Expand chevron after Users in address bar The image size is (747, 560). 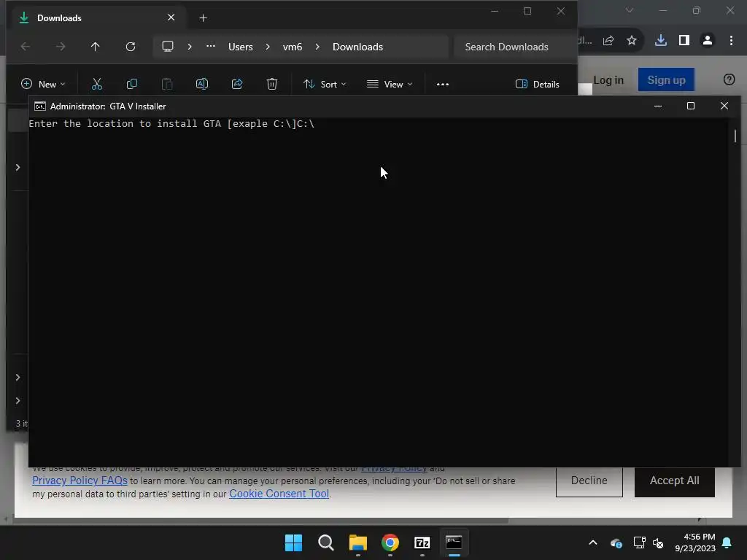point(268,47)
